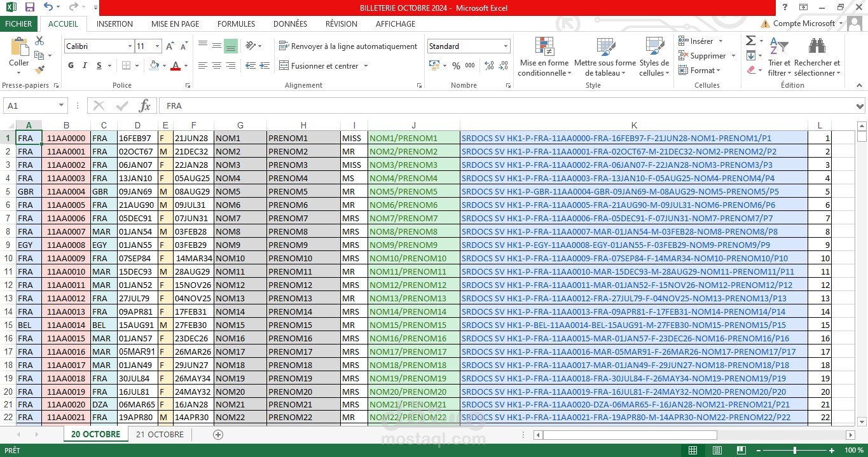The width and height of the screenshot is (868, 457).
Task: Click the cell borders icon
Action: point(126,65)
